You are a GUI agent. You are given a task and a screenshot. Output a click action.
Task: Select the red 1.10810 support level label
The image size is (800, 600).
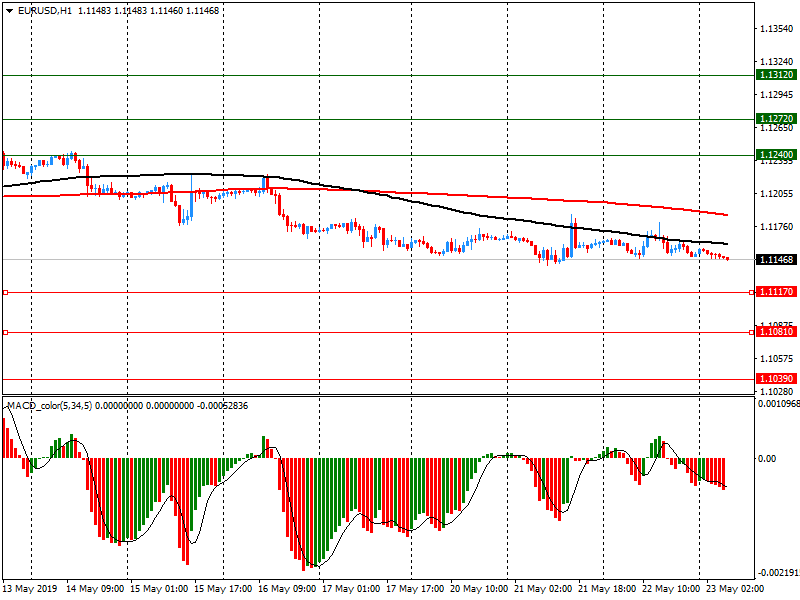(x=776, y=331)
